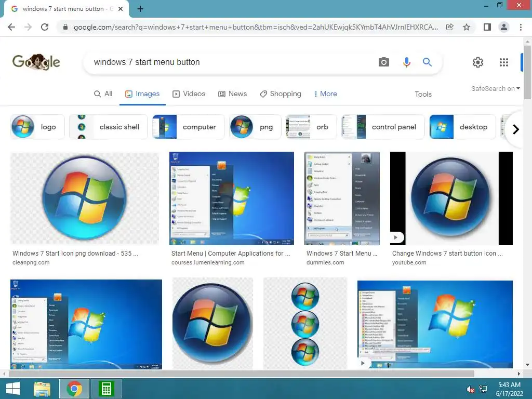The width and height of the screenshot is (532, 399).
Task: Expand the More search options menu
Action: [x=325, y=94]
